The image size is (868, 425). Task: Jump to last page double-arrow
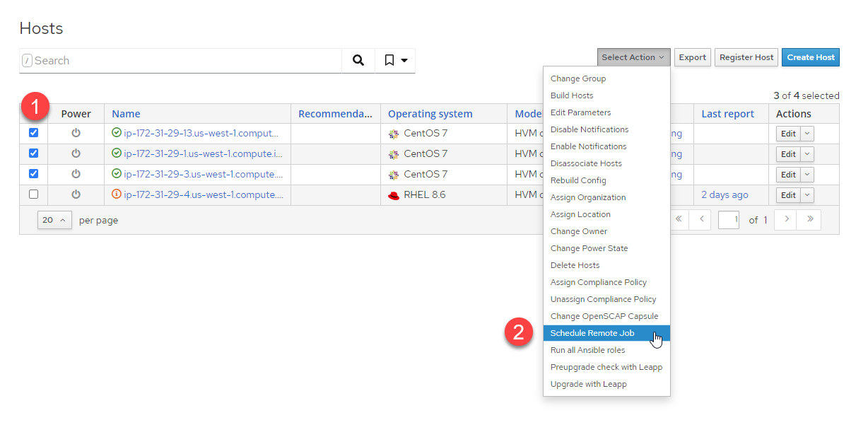(809, 220)
